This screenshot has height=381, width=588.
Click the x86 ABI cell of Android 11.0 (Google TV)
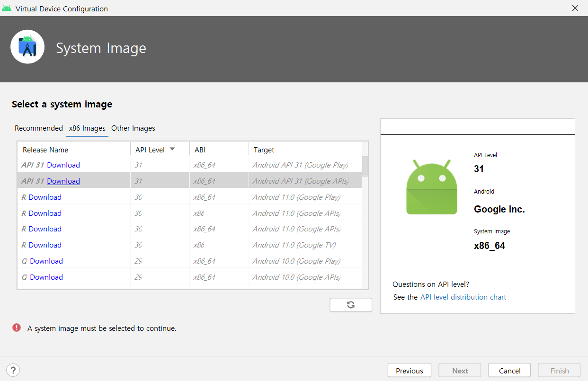coord(219,245)
